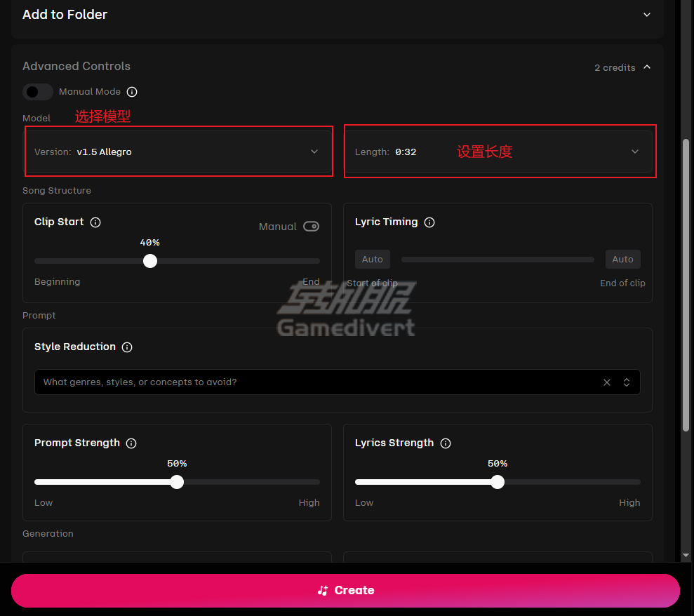Click Lyrics Strength info icon
The height and width of the screenshot is (616, 694).
tap(446, 443)
